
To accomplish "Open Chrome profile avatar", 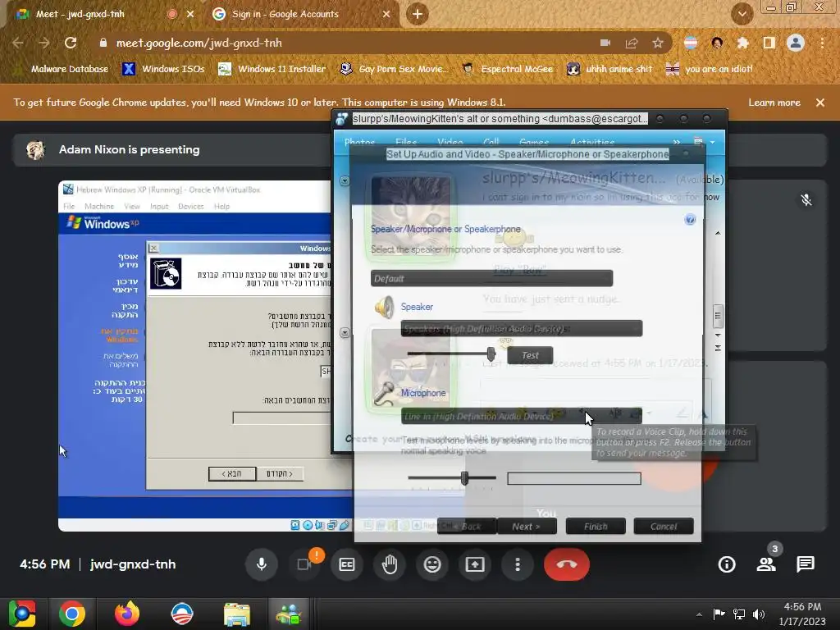I will tap(796, 43).
